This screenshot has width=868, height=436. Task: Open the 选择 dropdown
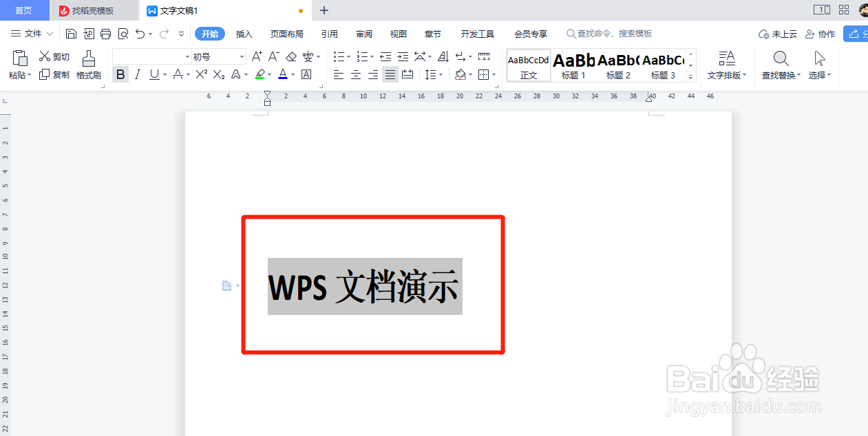point(820,65)
